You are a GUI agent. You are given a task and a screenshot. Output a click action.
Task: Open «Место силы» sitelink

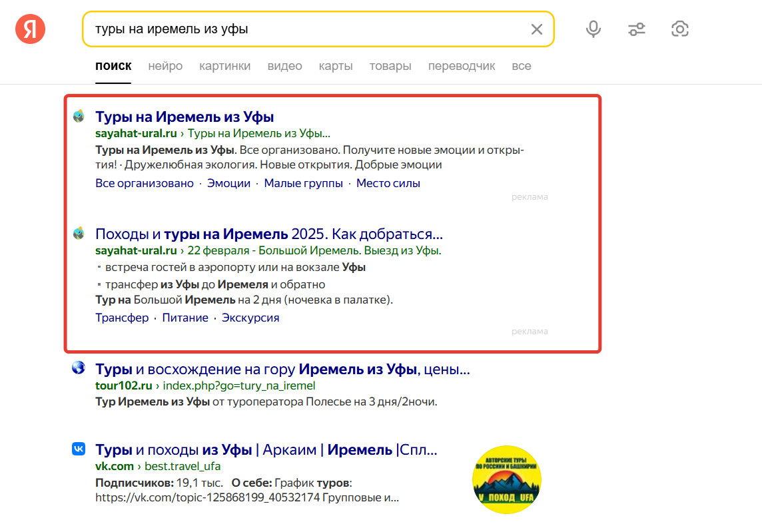388,184
